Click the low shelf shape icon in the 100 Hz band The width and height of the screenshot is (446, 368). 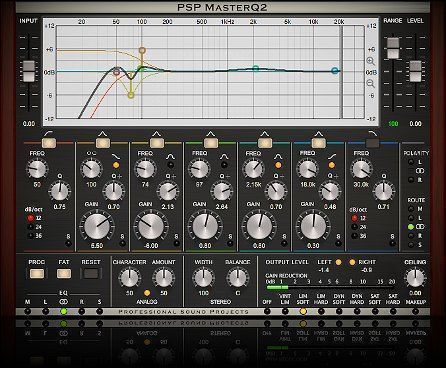coord(116,156)
